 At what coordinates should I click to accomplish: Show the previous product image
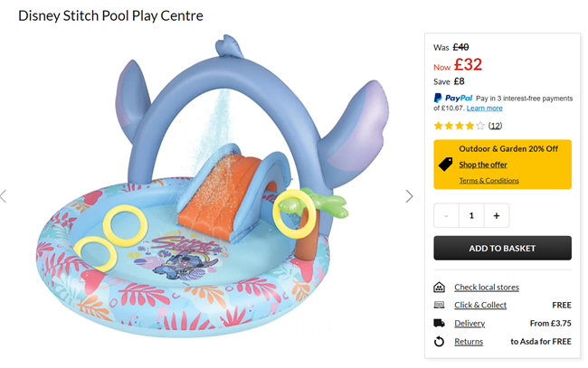click(x=4, y=196)
